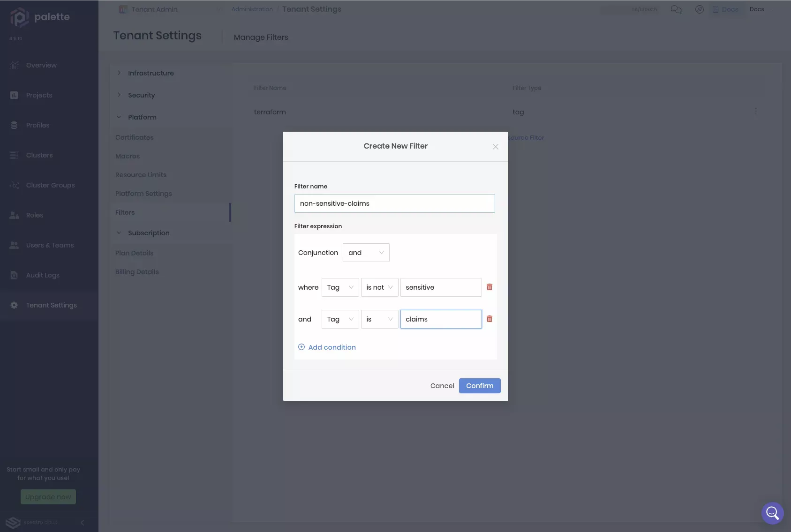Image resolution: width=791 pixels, height=532 pixels.
Task: Expand the Infrastructure section
Action: click(151, 73)
